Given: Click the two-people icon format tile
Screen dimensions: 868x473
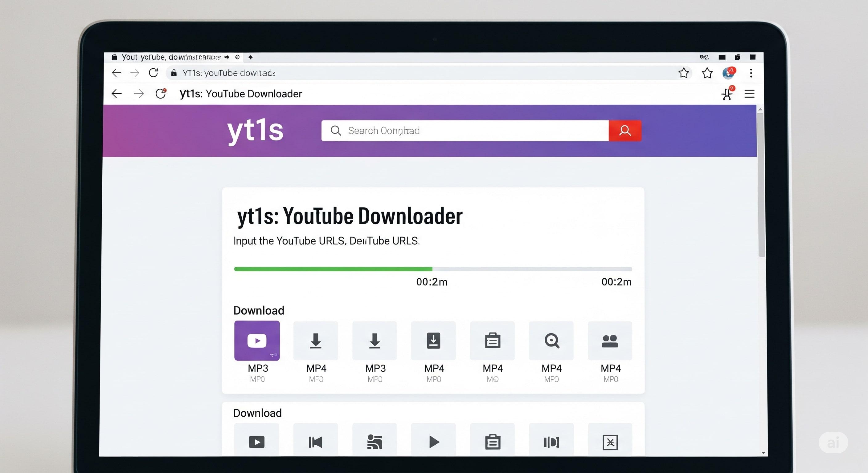Looking at the screenshot, I should (610, 340).
